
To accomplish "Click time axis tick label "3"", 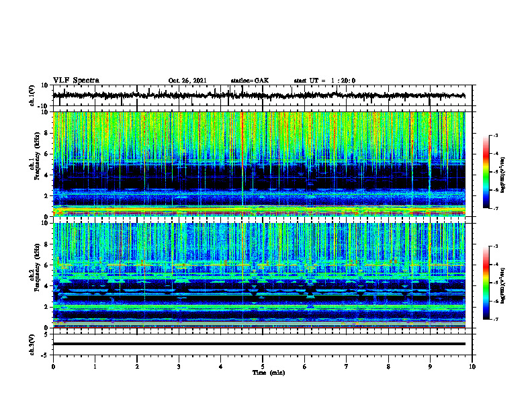I will pos(179,367).
